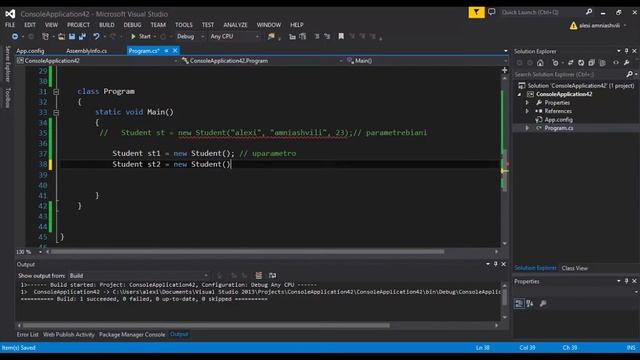Click Sync with Active Document icon
Screen dimensions: 640x360
570,63
